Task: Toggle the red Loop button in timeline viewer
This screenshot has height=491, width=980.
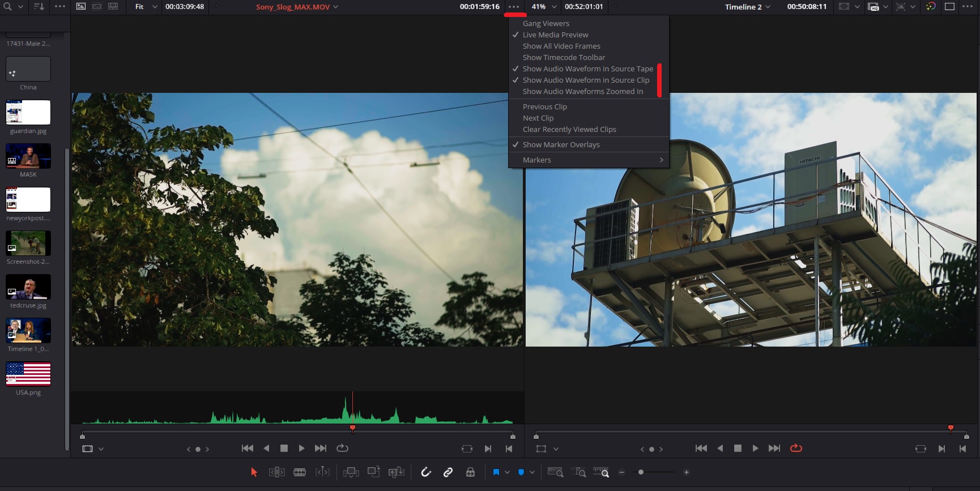Action: [796, 448]
